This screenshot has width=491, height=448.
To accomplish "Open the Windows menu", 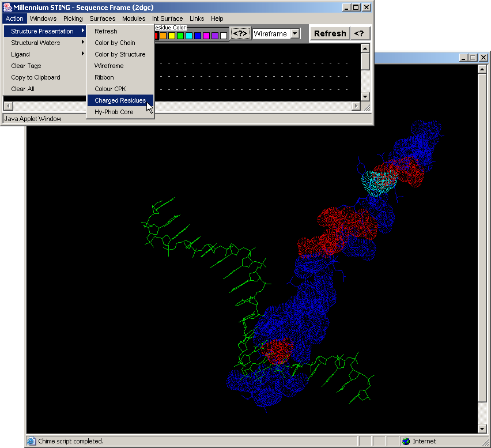I will coord(43,18).
